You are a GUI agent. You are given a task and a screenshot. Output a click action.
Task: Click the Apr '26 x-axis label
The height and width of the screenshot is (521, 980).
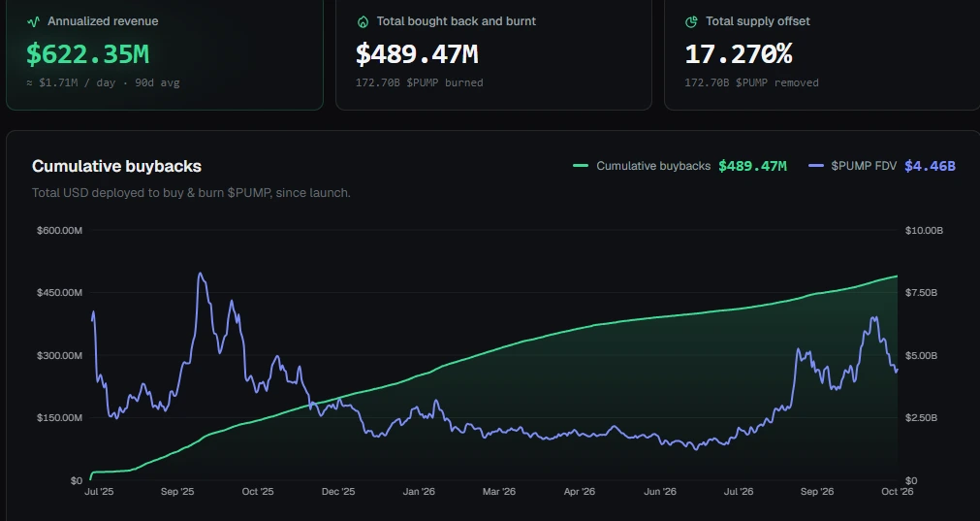(580, 492)
